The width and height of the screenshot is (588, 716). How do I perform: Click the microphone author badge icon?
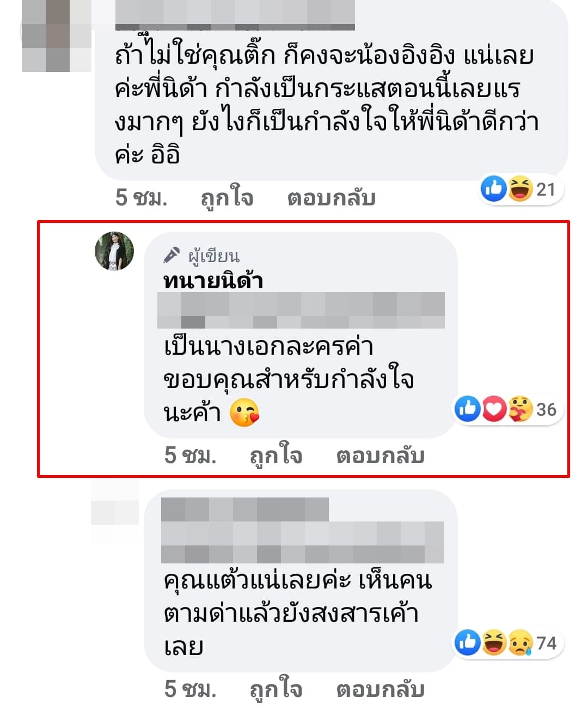tap(171, 255)
